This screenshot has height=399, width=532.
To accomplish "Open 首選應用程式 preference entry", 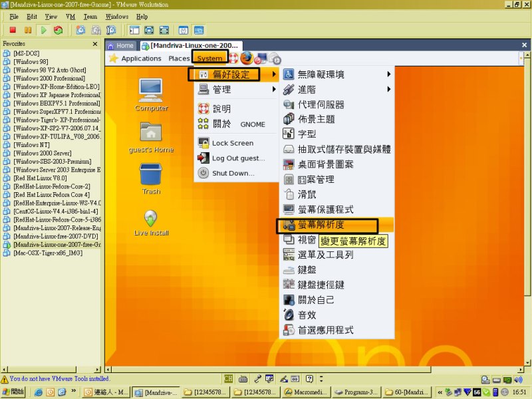I will (336, 330).
